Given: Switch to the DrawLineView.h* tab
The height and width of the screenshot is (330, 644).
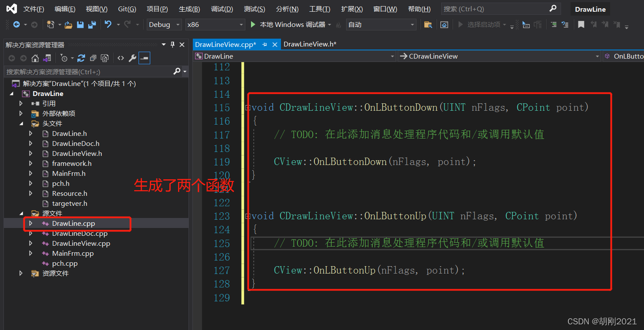Looking at the screenshot, I should pos(310,44).
